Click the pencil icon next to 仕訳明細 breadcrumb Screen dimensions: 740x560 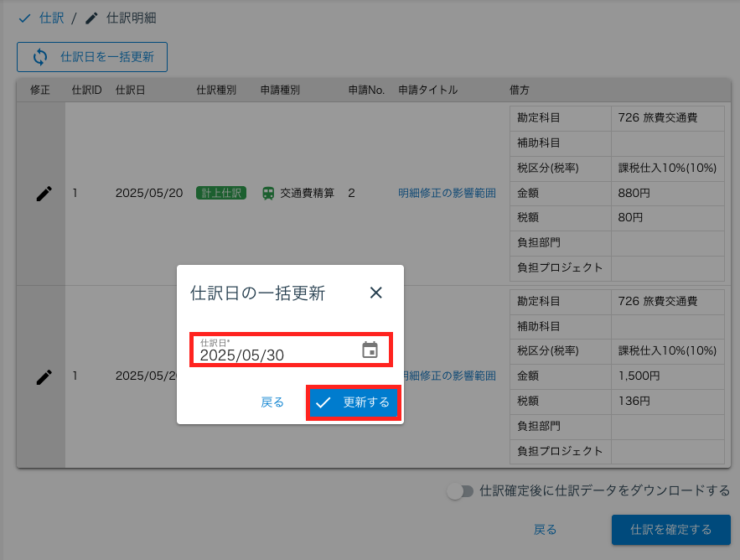pos(91,17)
